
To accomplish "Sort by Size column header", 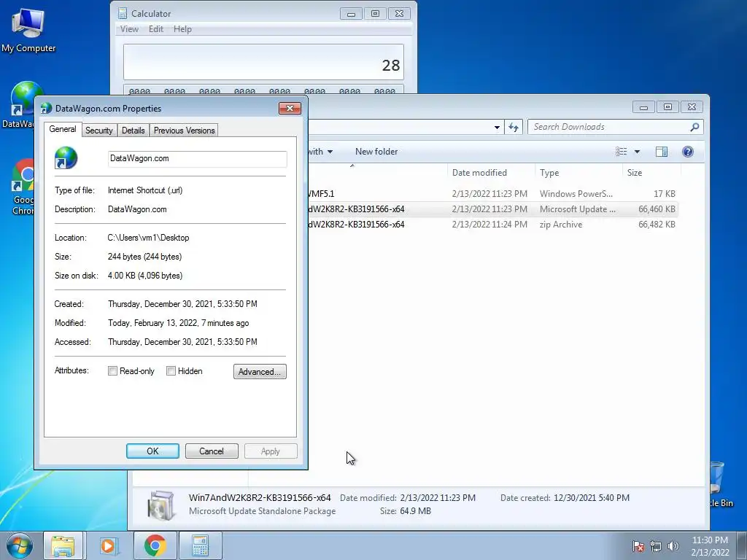I will pos(651,173).
